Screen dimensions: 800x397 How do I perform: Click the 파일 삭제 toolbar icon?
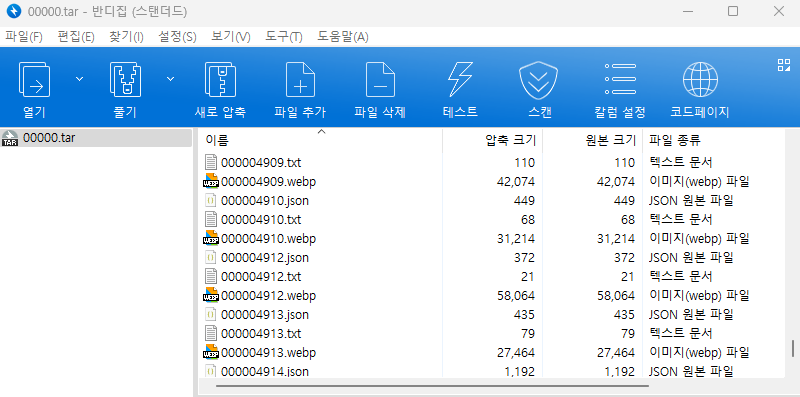pos(380,80)
